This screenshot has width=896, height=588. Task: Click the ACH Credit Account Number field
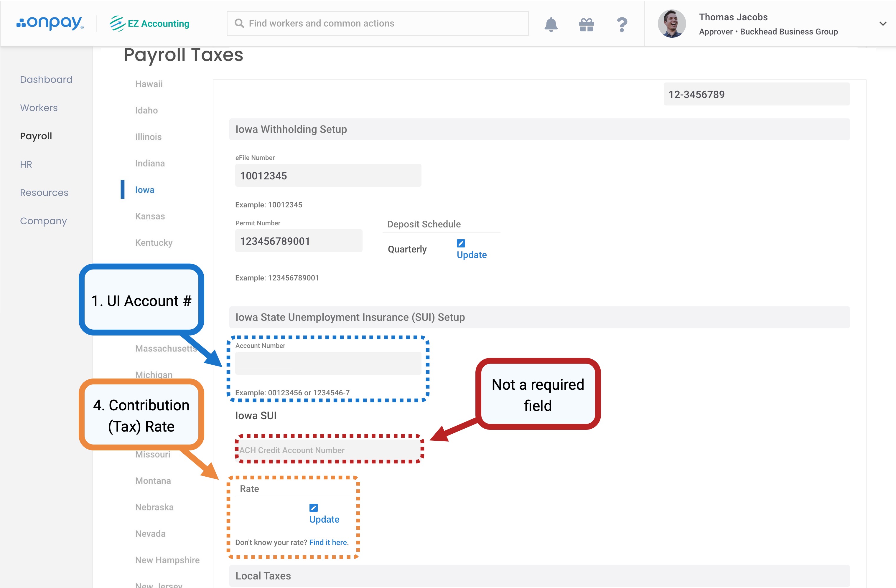(328, 450)
